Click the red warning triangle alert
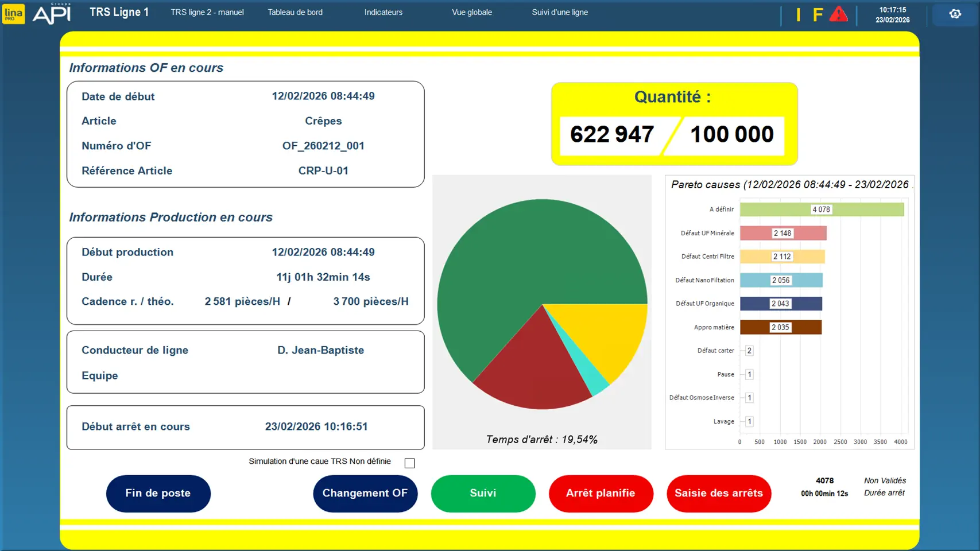 [x=838, y=14]
